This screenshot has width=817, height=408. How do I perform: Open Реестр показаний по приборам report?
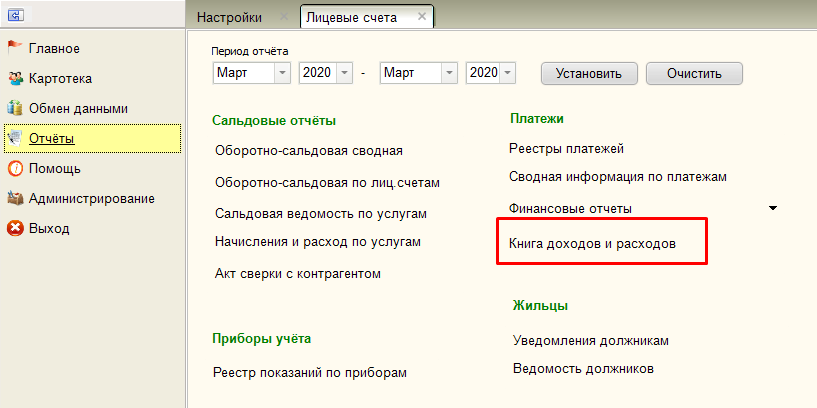tap(310, 373)
